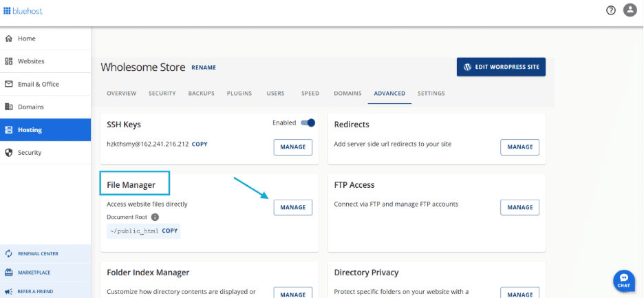Open the help question mark icon
Viewport: 644px width, 298px height.
click(x=610, y=10)
